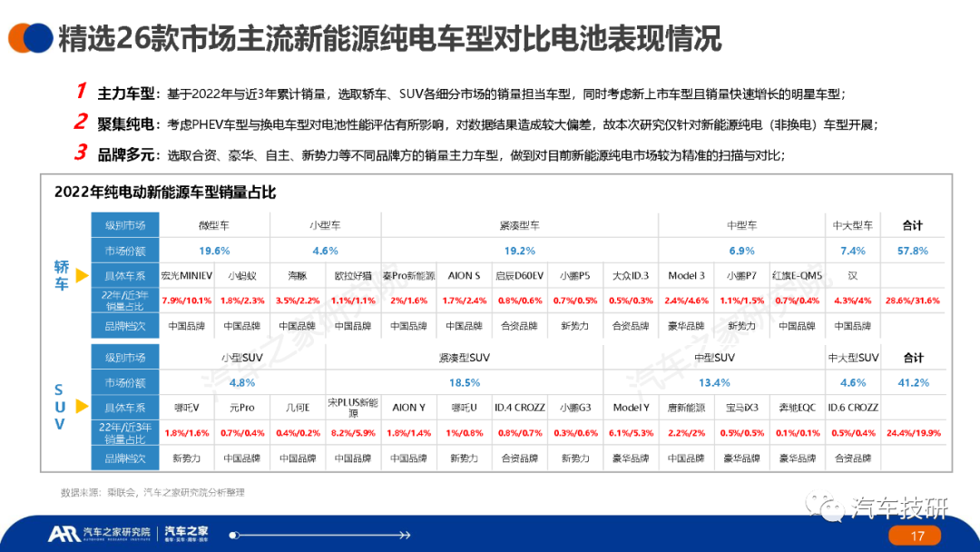Click the 几何E model cell
Viewport: 980px width, 552px height.
(298, 408)
